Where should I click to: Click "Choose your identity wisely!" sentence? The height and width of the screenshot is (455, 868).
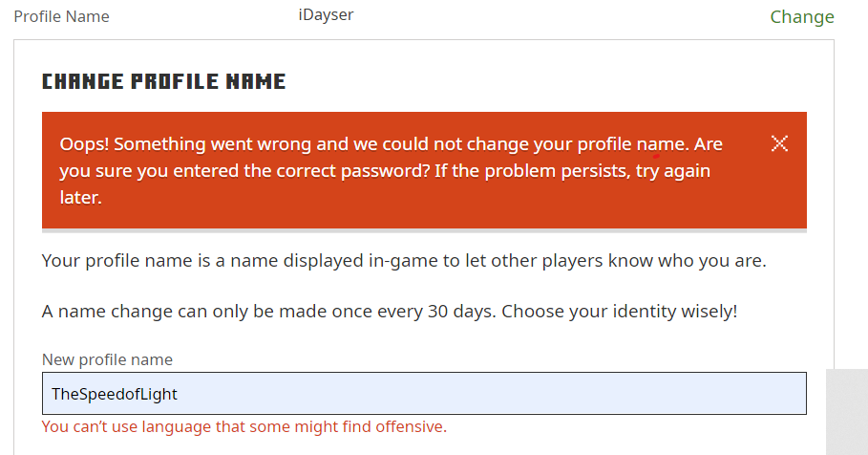[x=620, y=312]
